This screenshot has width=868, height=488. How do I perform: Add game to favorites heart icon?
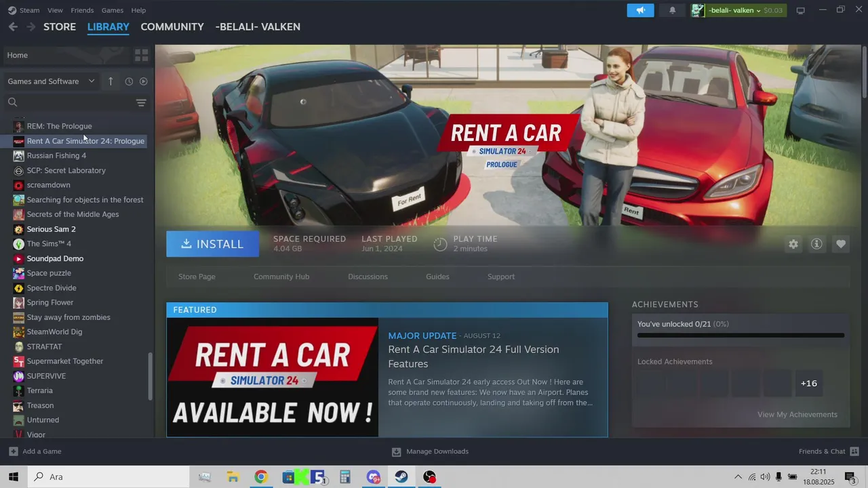click(841, 244)
